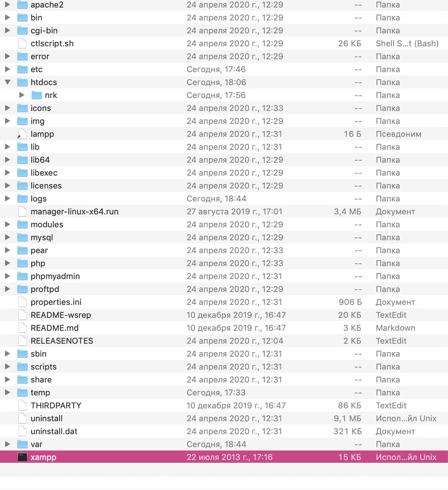448x490 pixels.
Task: Click the nrk date Сегодня, 17:56
Action: tap(216, 95)
